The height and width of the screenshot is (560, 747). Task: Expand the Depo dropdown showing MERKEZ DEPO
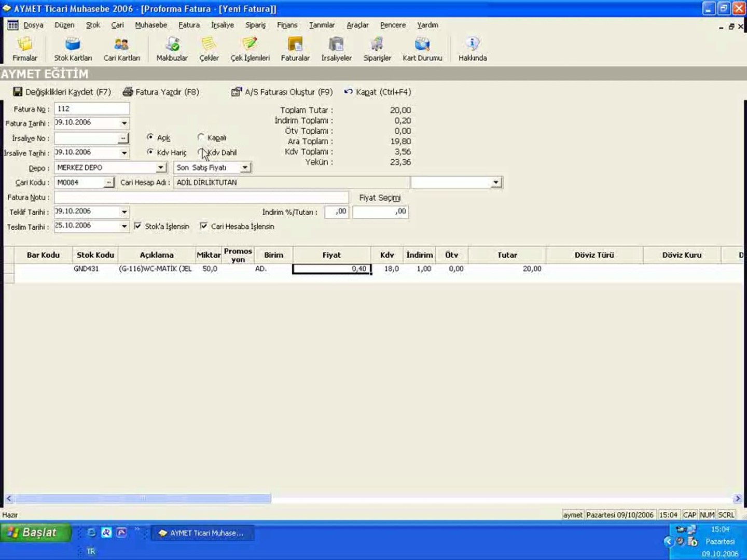161,167
